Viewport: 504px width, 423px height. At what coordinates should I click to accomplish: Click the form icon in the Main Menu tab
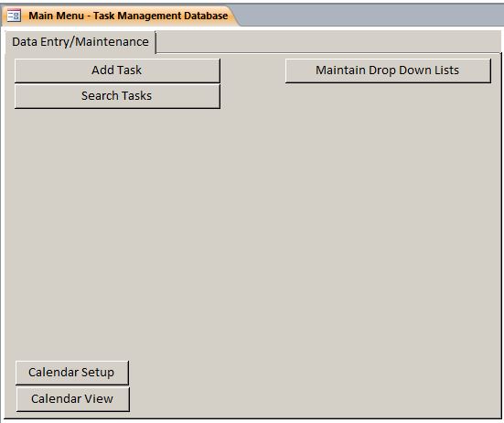(x=14, y=16)
